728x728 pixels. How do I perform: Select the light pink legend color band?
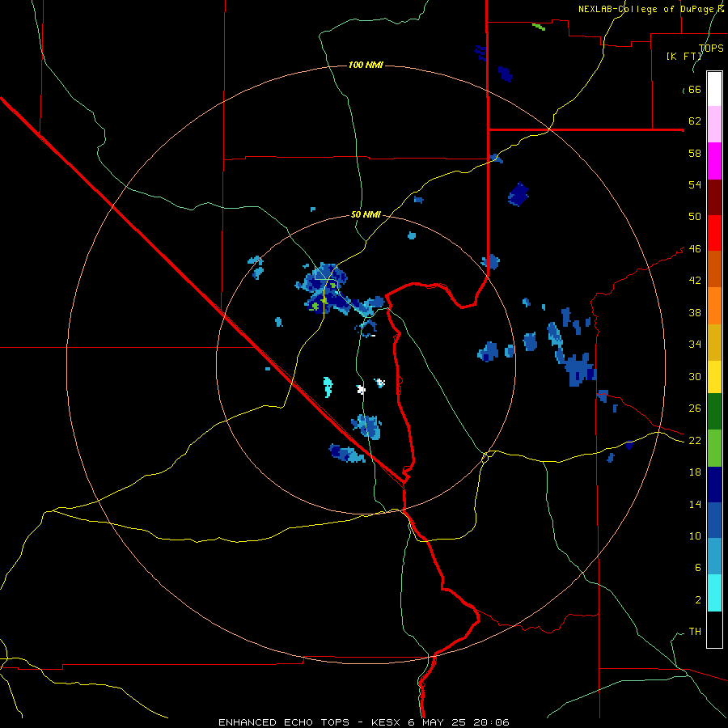(714, 124)
